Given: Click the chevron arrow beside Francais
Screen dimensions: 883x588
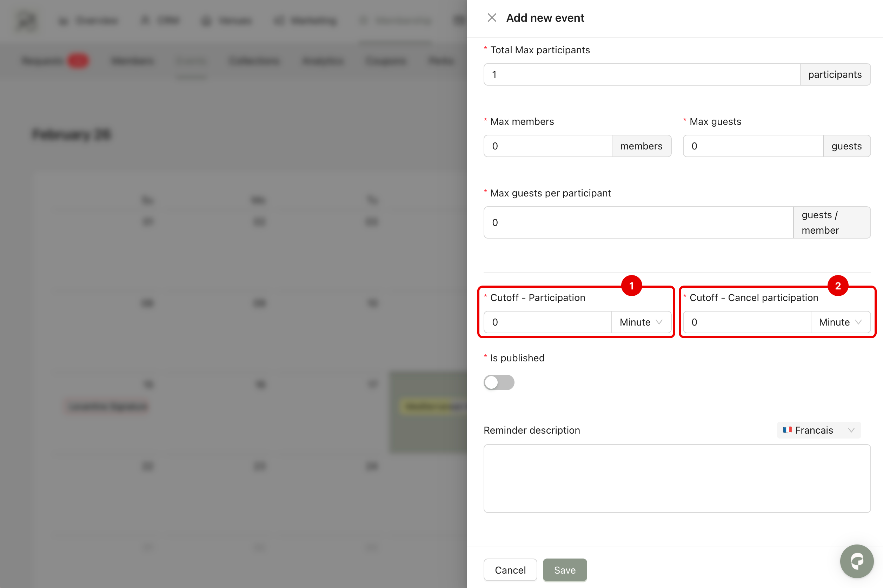Looking at the screenshot, I should [851, 430].
